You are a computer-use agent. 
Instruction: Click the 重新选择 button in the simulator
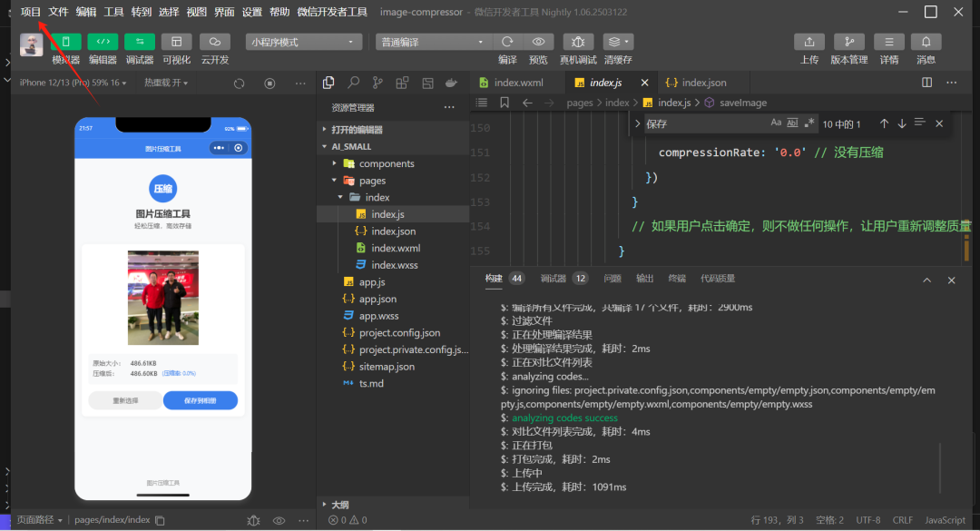125,400
